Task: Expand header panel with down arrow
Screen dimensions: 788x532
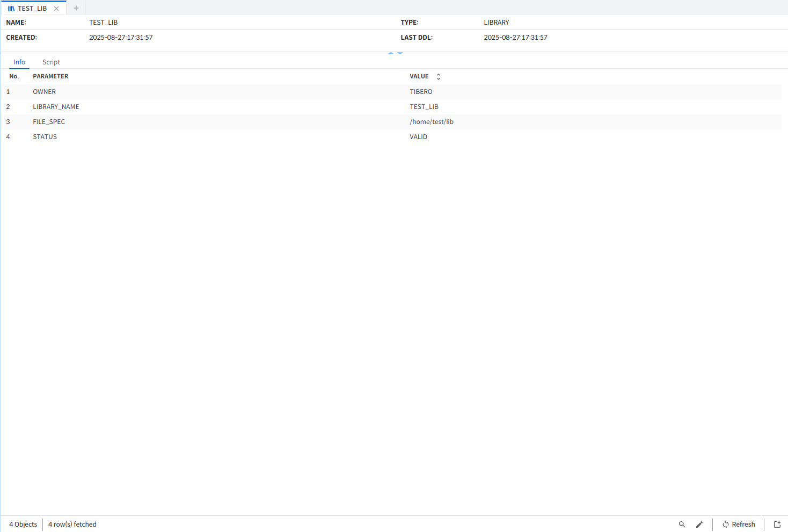Action: (x=400, y=53)
